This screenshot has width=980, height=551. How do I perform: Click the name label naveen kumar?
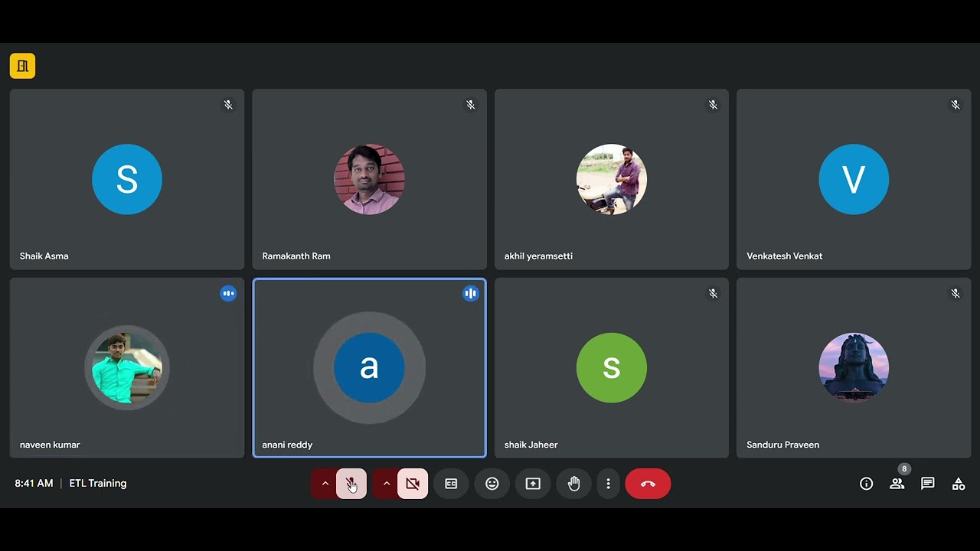(x=50, y=445)
